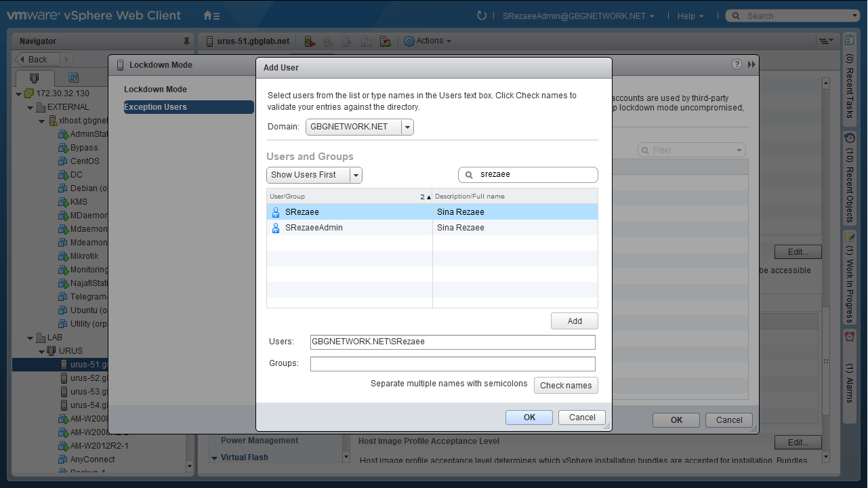Image resolution: width=868 pixels, height=488 pixels.
Task: Click the refresh icon in the top bar
Action: pos(482,16)
